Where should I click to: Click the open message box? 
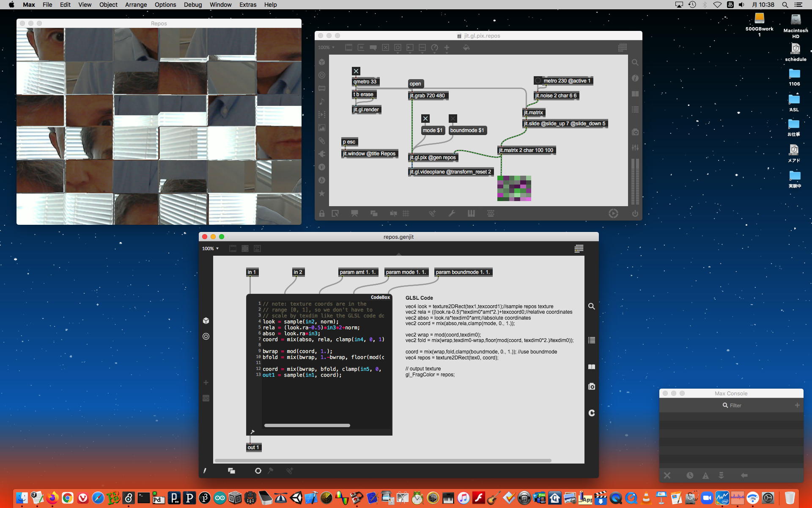point(415,84)
